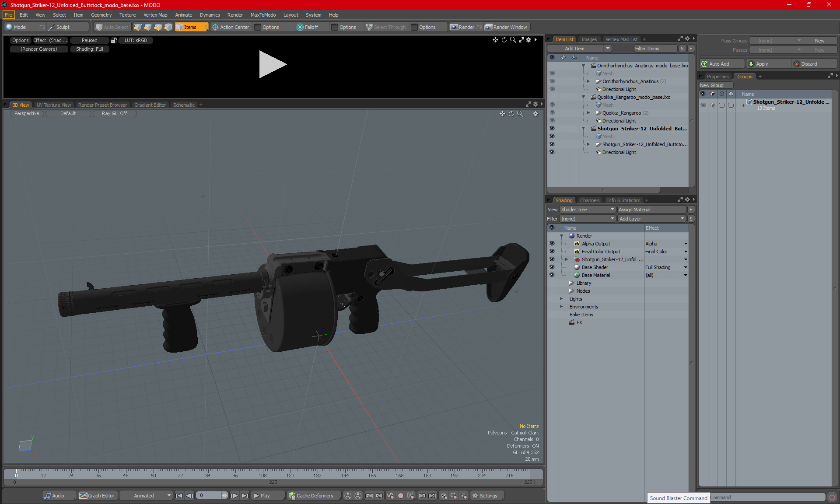
Task: Open Falloff tool
Action: point(308,27)
